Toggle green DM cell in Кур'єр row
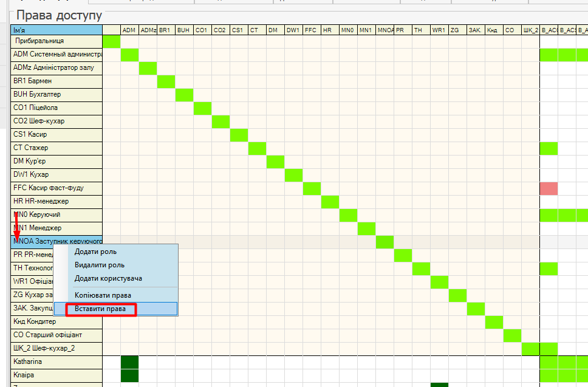The height and width of the screenshot is (387, 588). point(275,162)
